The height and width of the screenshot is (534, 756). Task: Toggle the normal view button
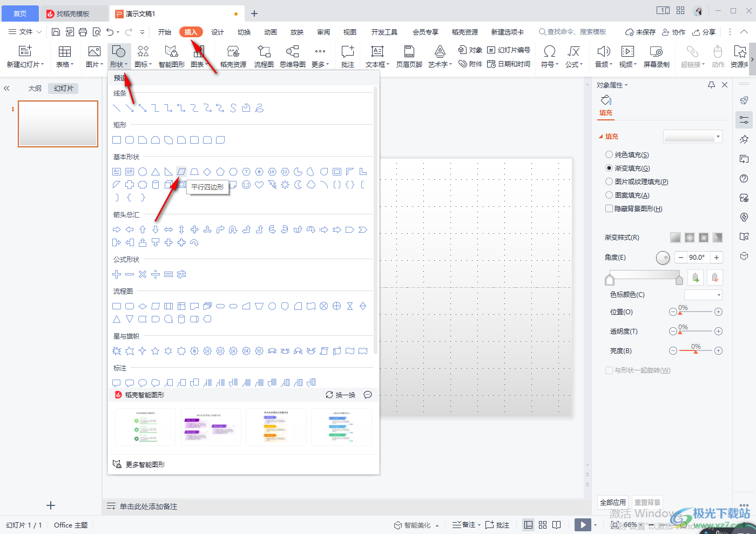529,525
